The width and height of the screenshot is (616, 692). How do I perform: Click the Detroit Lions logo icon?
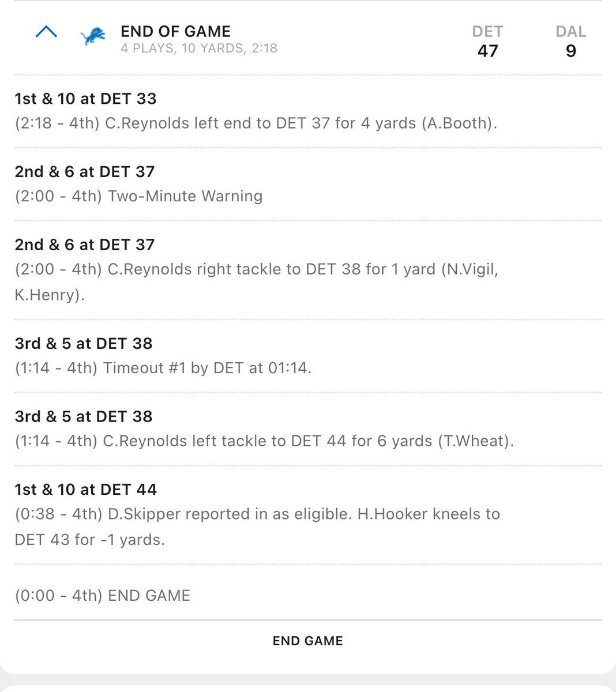coord(92,37)
